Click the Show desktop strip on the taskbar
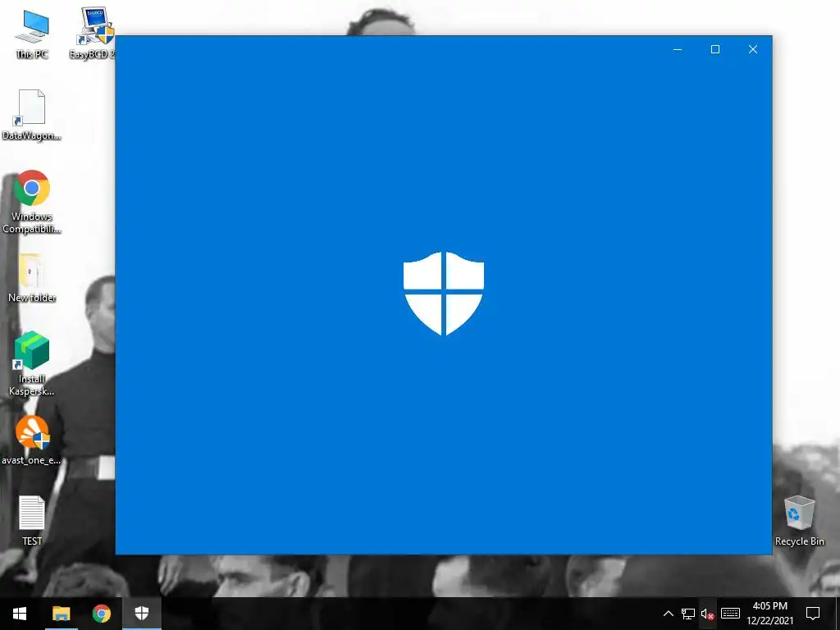 click(837, 614)
